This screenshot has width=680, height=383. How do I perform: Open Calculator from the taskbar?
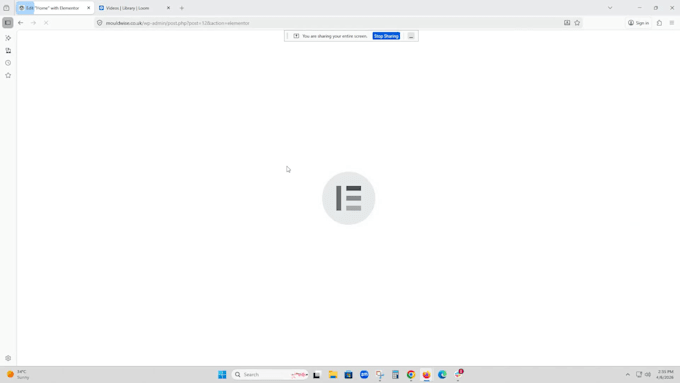(x=396, y=375)
